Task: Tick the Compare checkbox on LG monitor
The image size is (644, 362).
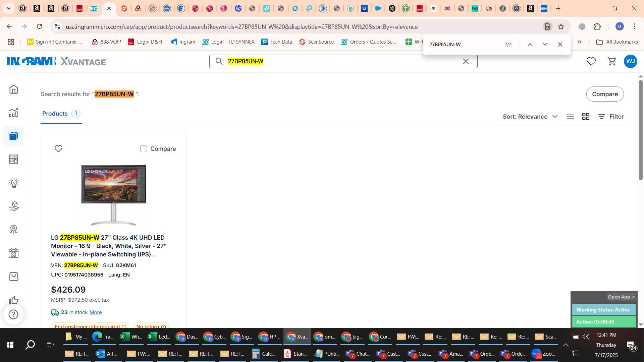Action: (144, 149)
